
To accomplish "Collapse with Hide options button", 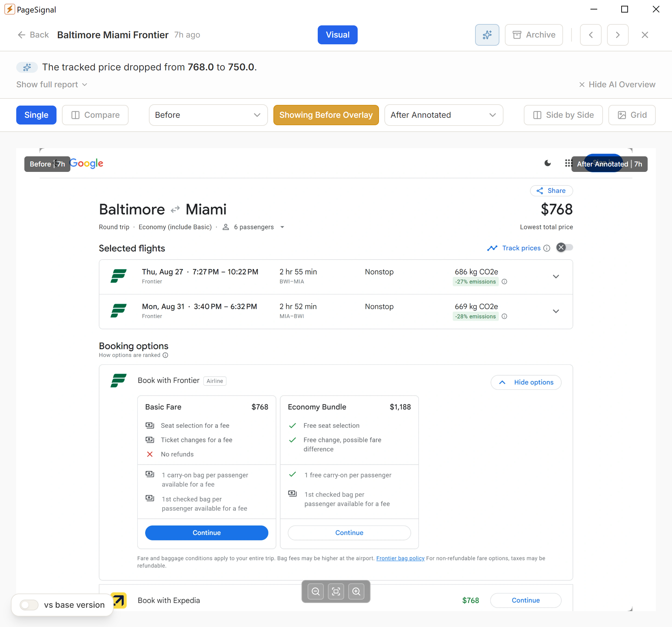I will pos(526,382).
